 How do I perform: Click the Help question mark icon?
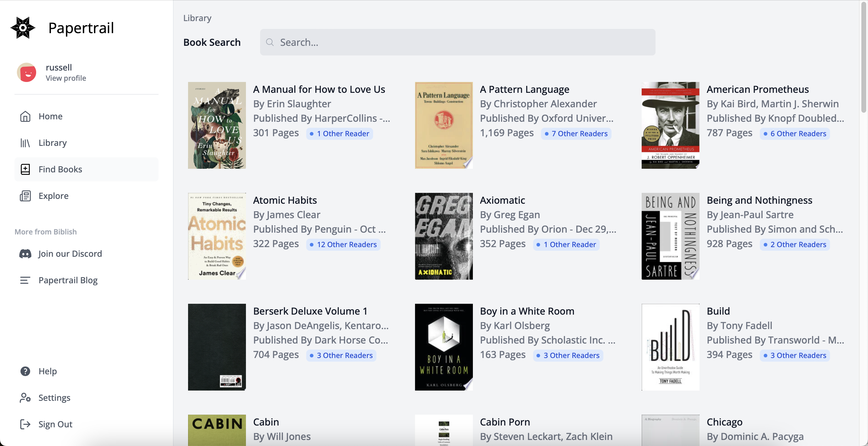pos(25,371)
